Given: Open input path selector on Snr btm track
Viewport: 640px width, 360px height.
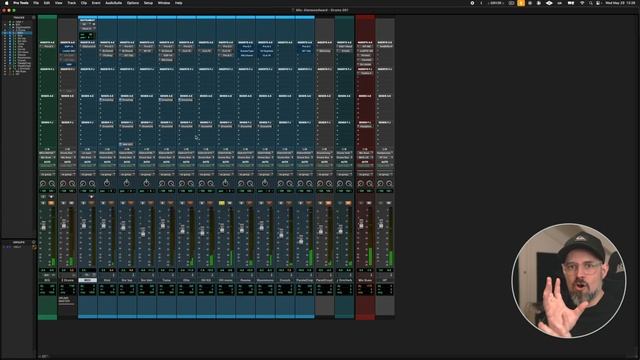Looking at the screenshot, I should point(147,153).
